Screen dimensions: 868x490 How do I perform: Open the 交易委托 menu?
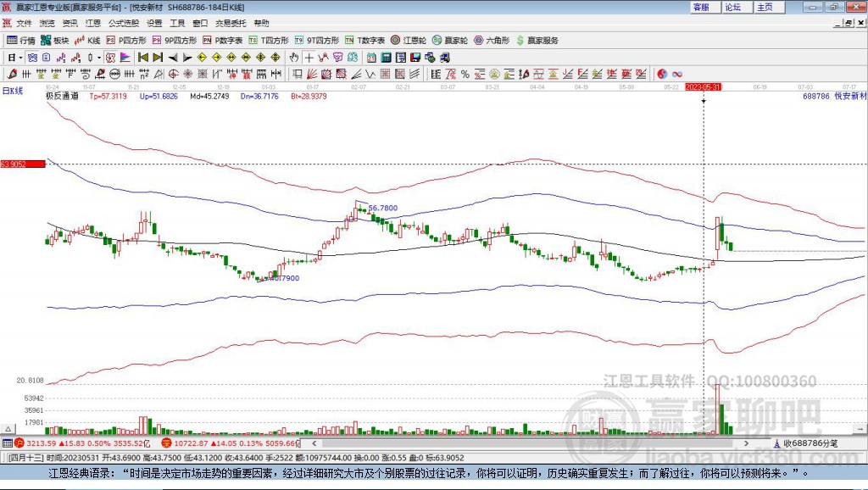click(231, 23)
